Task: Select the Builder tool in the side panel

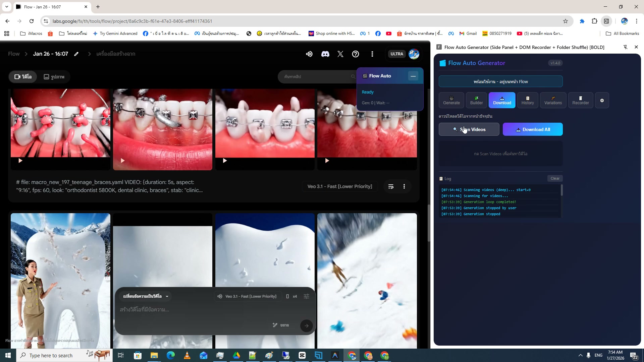Action: click(476, 100)
